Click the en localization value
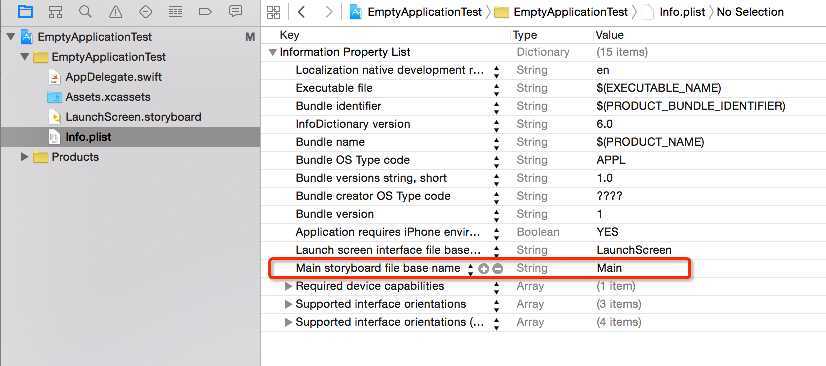 [x=603, y=70]
